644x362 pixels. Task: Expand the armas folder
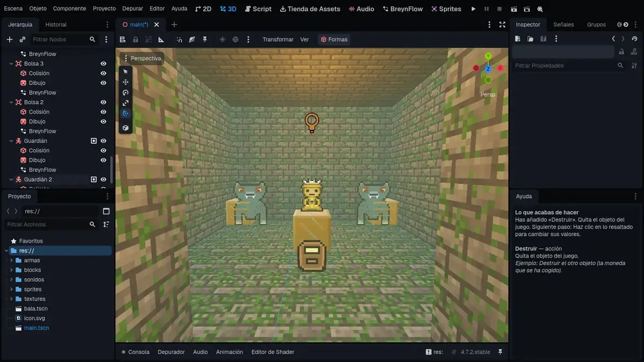(11, 261)
